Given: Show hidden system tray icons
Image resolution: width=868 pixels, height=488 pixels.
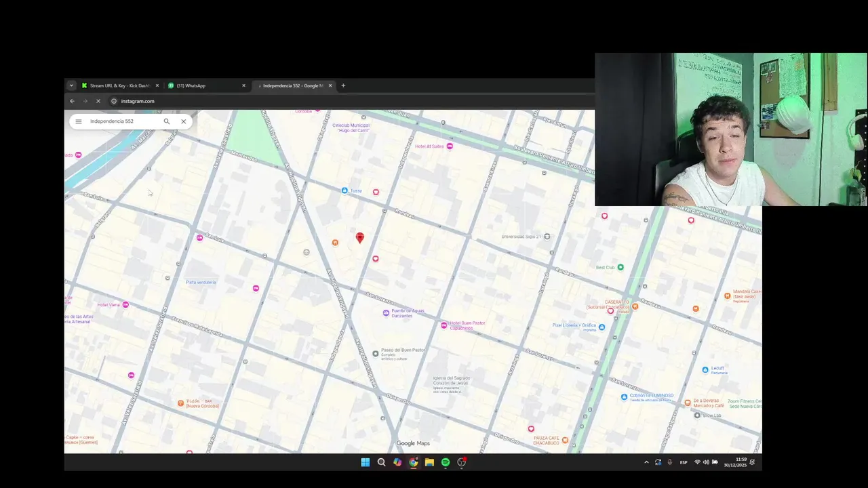Looking at the screenshot, I should point(646,462).
